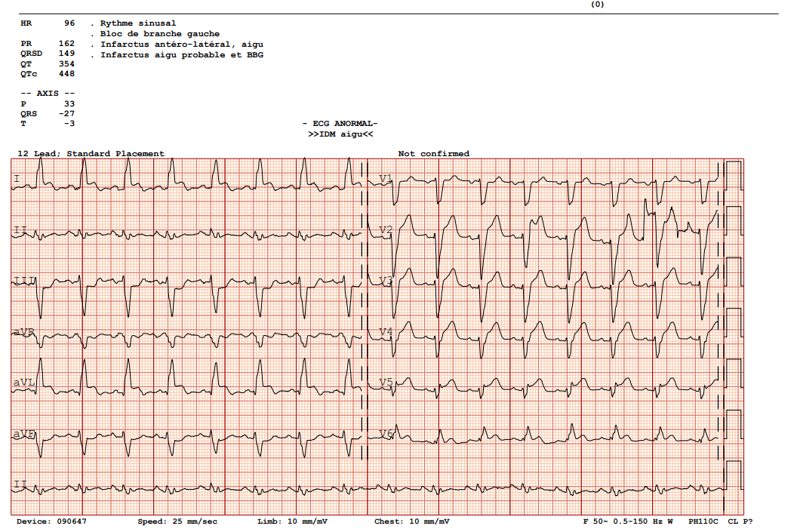Select the QTc value 448
Image resolution: width=797 pixels, height=532 pixels.
pyautogui.click(x=66, y=74)
